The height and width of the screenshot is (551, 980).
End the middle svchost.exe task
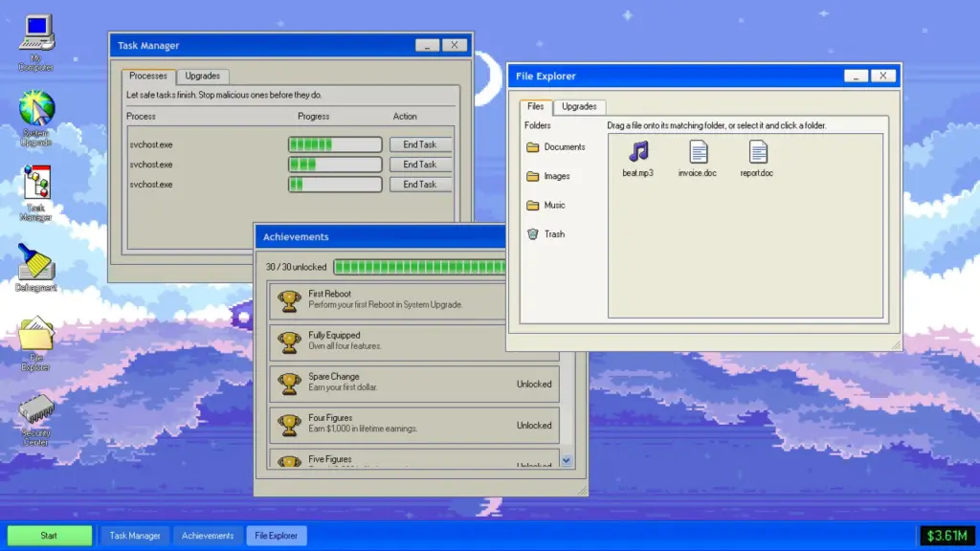click(x=420, y=165)
